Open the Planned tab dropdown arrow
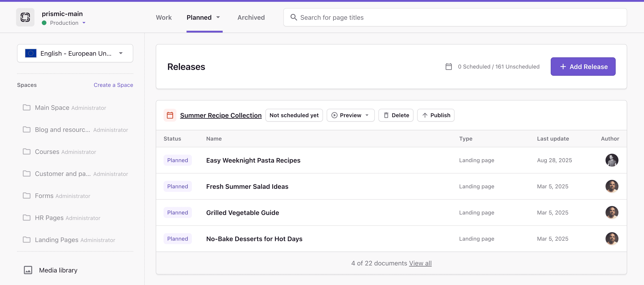 pyautogui.click(x=218, y=17)
